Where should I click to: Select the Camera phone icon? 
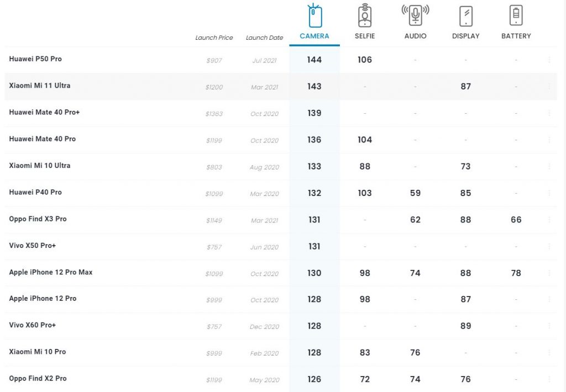(314, 15)
